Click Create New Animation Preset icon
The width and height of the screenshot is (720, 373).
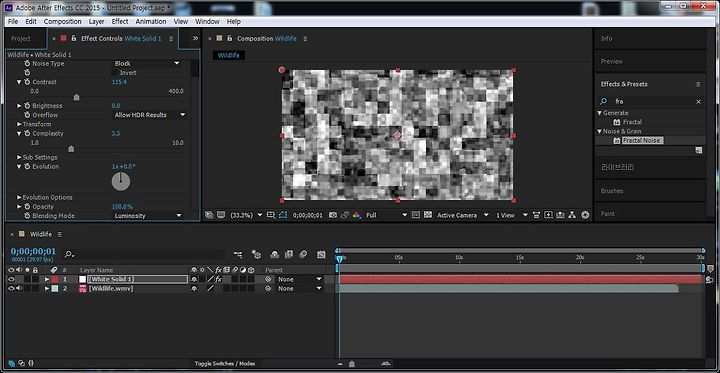point(698,150)
